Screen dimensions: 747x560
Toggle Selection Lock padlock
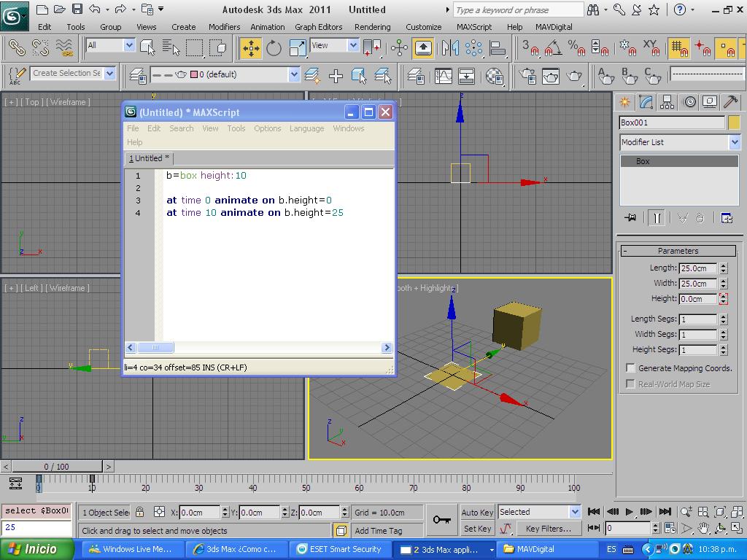click(x=139, y=512)
